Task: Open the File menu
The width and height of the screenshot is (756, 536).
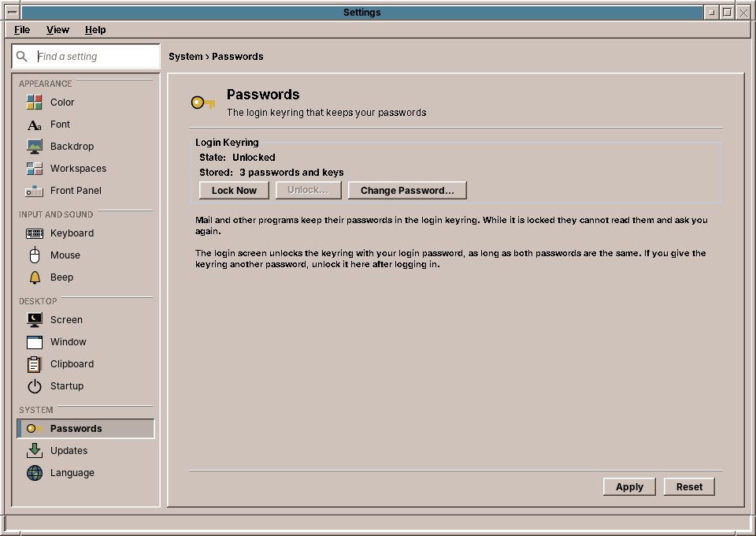Action: (22, 30)
